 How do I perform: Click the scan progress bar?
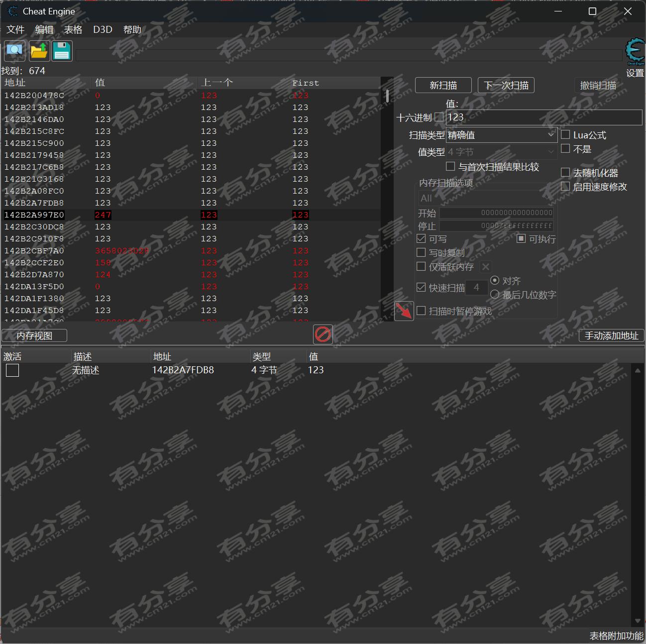[350, 55]
